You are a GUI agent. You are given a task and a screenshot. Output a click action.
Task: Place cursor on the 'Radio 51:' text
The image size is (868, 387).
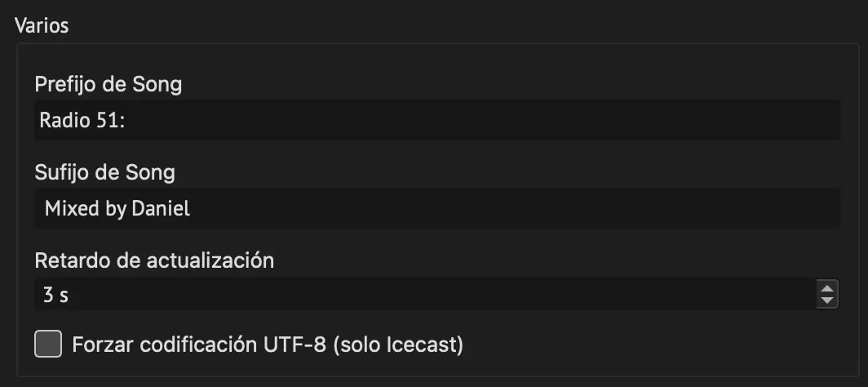[82, 121]
